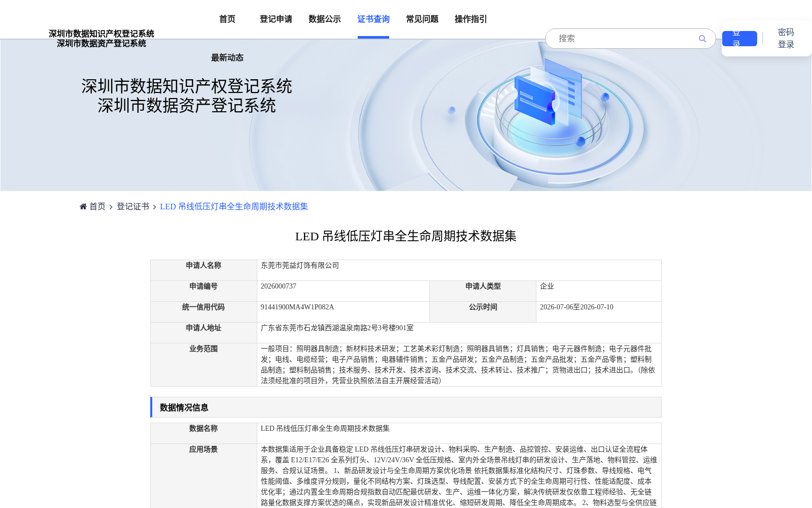The height and width of the screenshot is (508, 812).
Task: Click the 统一信用代码 label cell
Action: (x=204, y=312)
